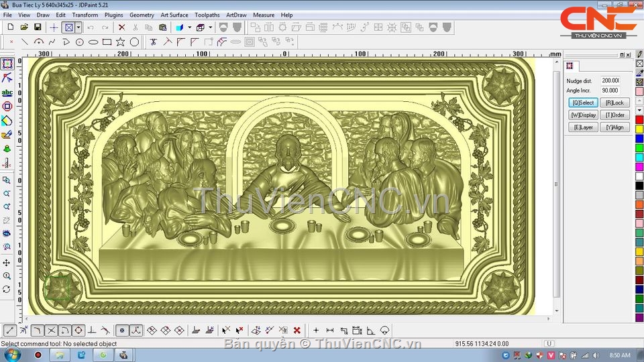Open the File menu
The width and height of the screenshot is (644, 362).
(7, 15)
